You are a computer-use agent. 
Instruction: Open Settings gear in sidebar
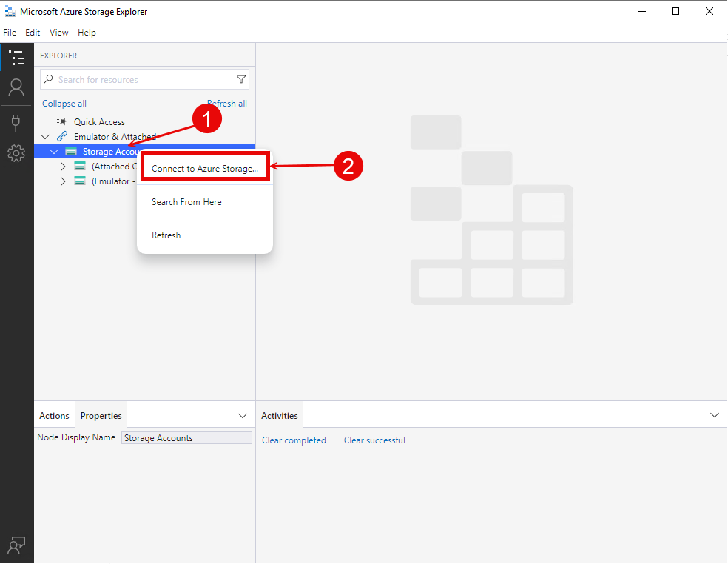(16, 153)
